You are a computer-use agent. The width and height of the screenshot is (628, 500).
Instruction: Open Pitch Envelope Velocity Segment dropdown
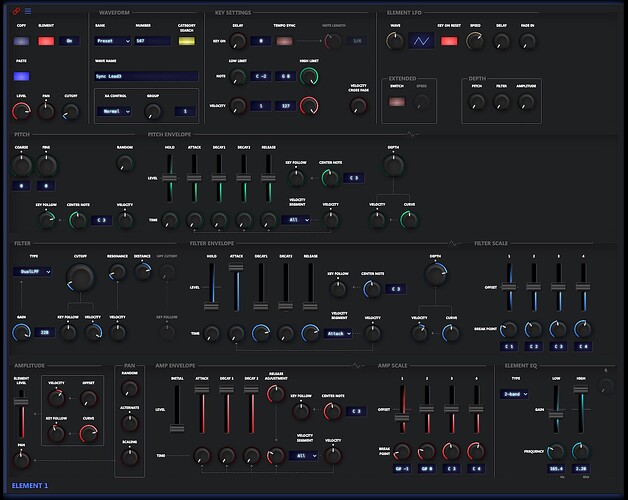tap(296, 220)
